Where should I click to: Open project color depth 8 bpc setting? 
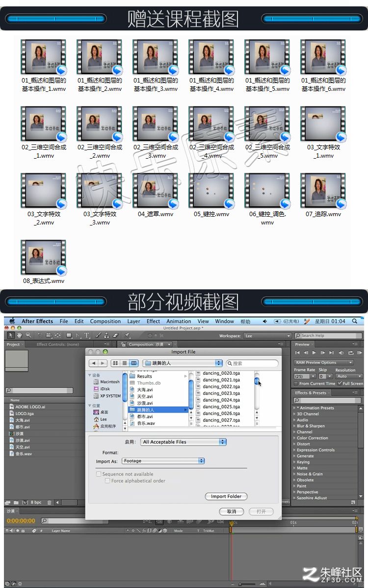click(x=36, y=502)
